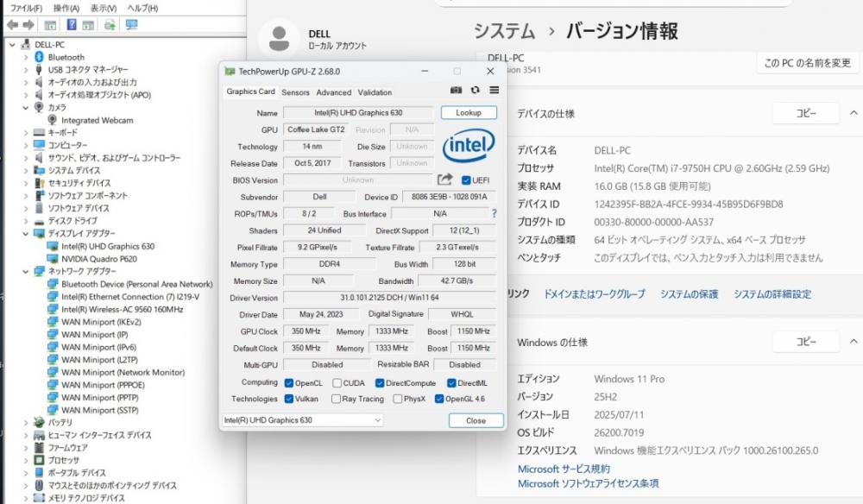Click the システム breadcrumb
The image size is (863, 504).
click(x=504, y=31)
